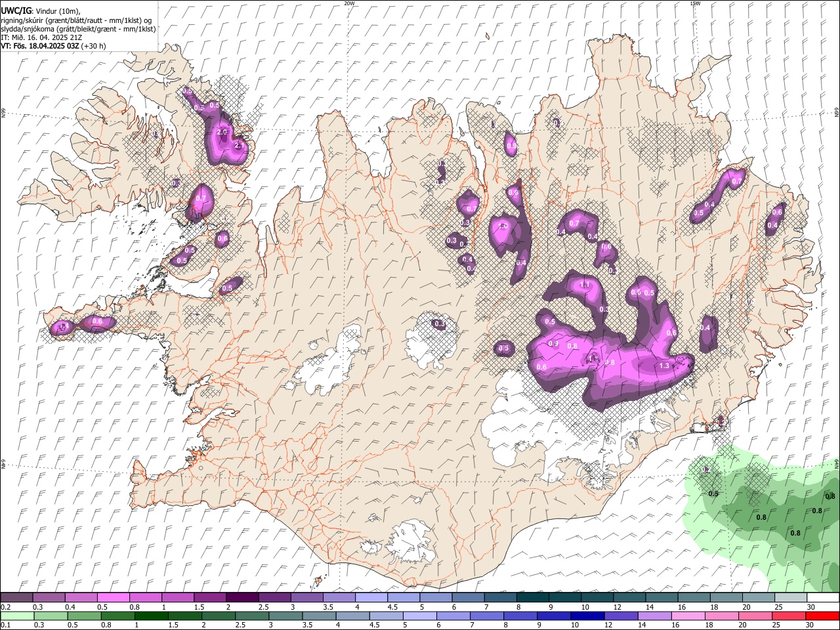Click the 'slydda/snjókoma' snow legend description line
This screenshot has height=630, width=840.
pyautogui.click(x=78, y=29)
